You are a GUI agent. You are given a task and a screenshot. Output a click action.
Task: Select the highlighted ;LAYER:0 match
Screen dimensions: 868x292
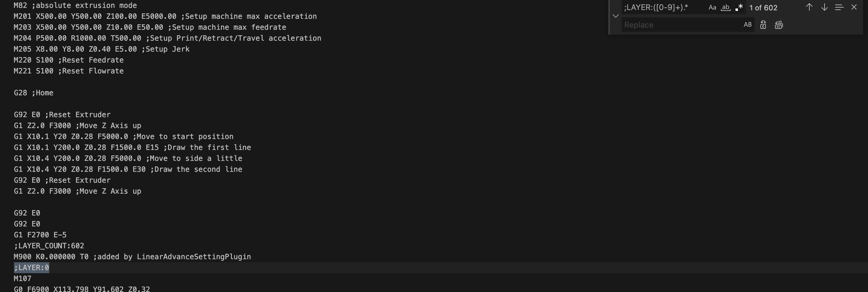[31, 267]
